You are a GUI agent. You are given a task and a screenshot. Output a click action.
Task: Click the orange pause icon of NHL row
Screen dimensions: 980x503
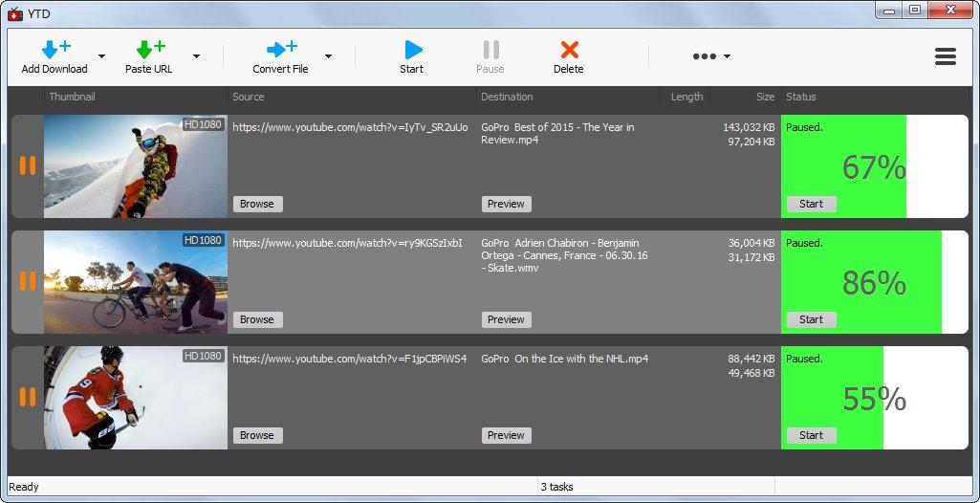pyautogui.click(x=28, y=397)
